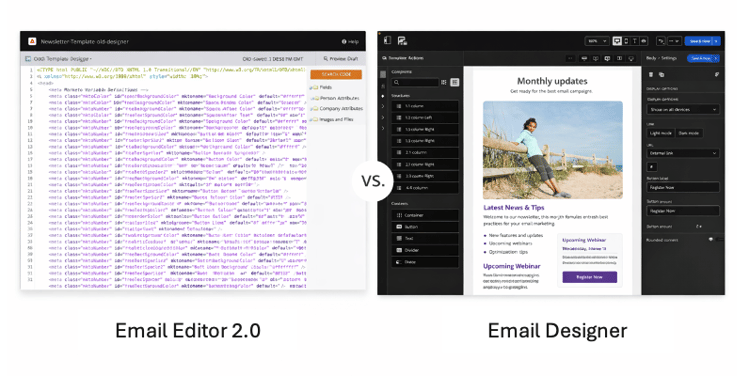
Task: Switch components to list view
Action: (454, 82)
